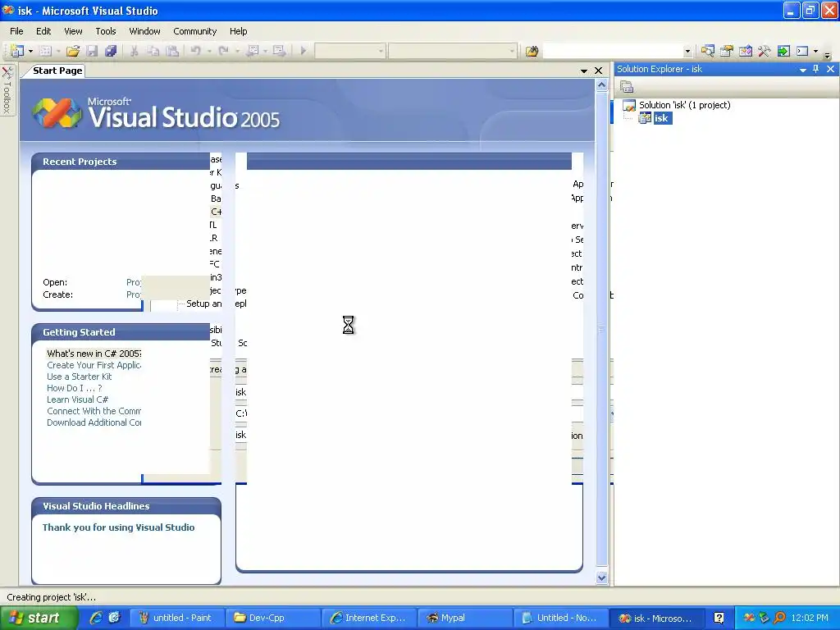
Task: Open the Learn Visual C# link
Action: point(77,399)
